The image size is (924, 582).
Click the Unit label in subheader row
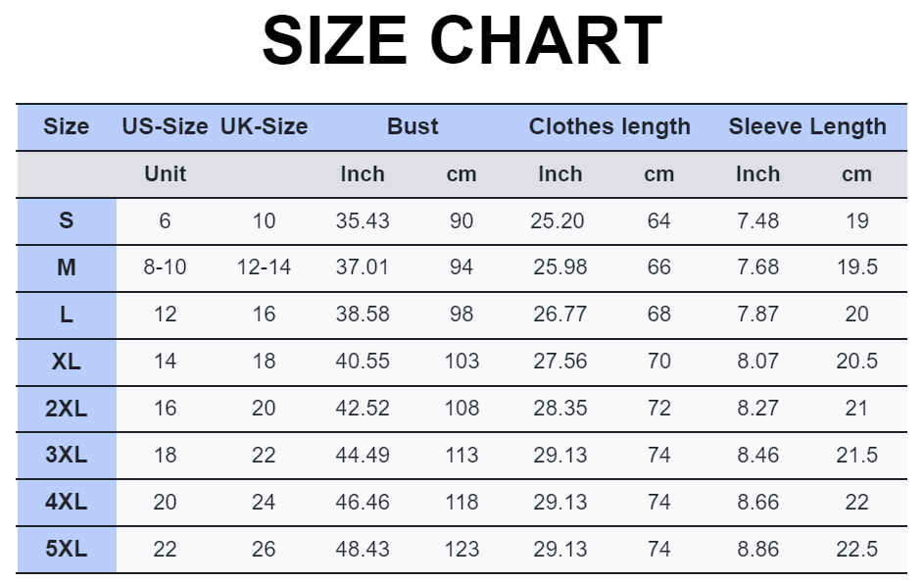[165, 173]
